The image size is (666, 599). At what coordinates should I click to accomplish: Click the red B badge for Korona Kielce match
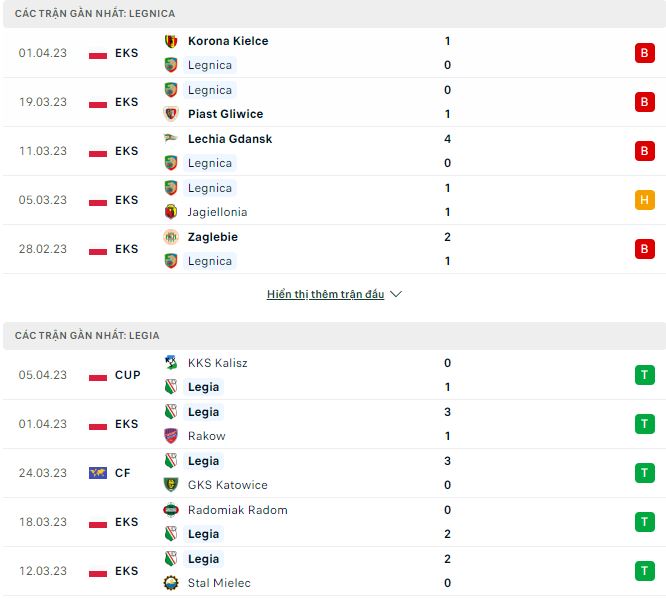(x=644, y=53)
